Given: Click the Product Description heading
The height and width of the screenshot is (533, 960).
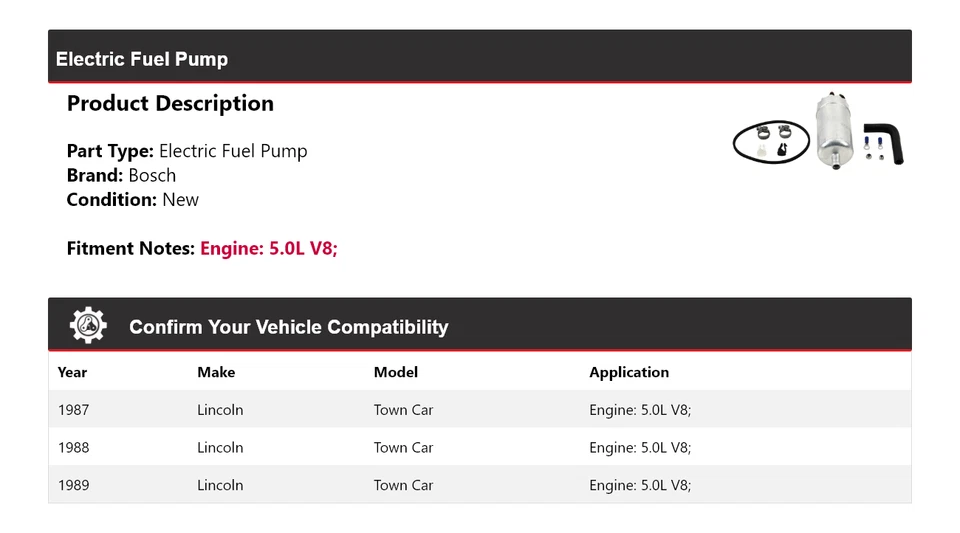Looking at the screenshot, I should click(170, 104).
